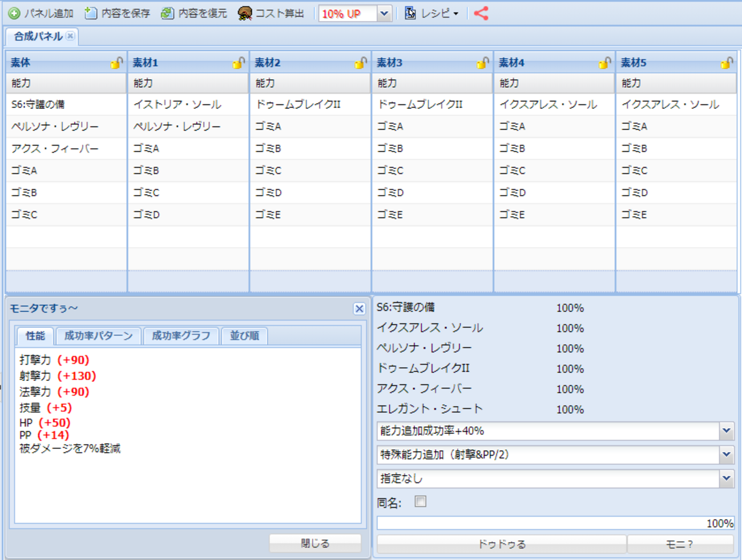Open the 能力追加成功率+40% dropdown
This screenshot has height=560, width=742.
[726, 431]
